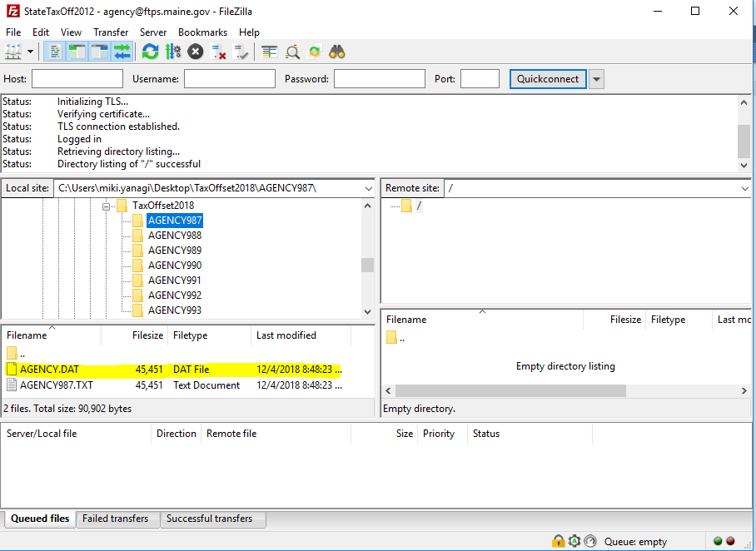The width and height of the screenshot is (756, 551).
Task: Focus the Port input field
Action: click(x=480, y=79)
